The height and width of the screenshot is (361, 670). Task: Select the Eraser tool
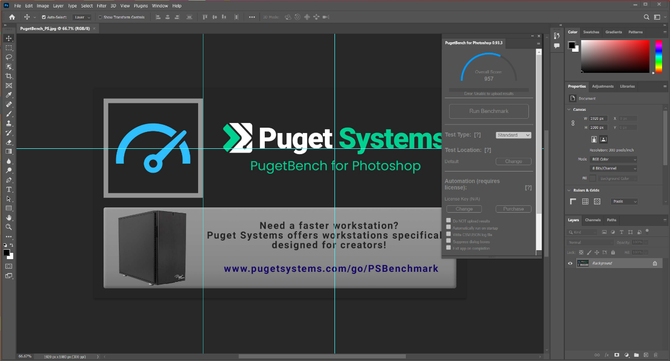pyautogui.click(x=9, y=142)
